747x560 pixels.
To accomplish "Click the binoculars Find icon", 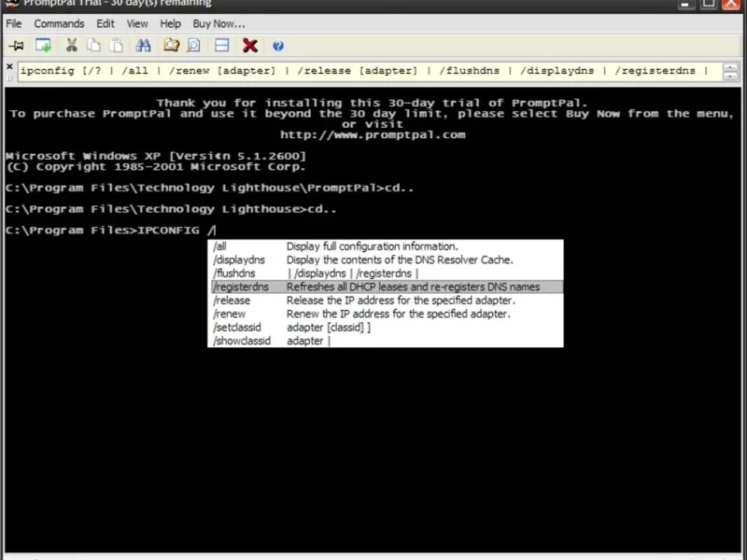I will [143, 45].
